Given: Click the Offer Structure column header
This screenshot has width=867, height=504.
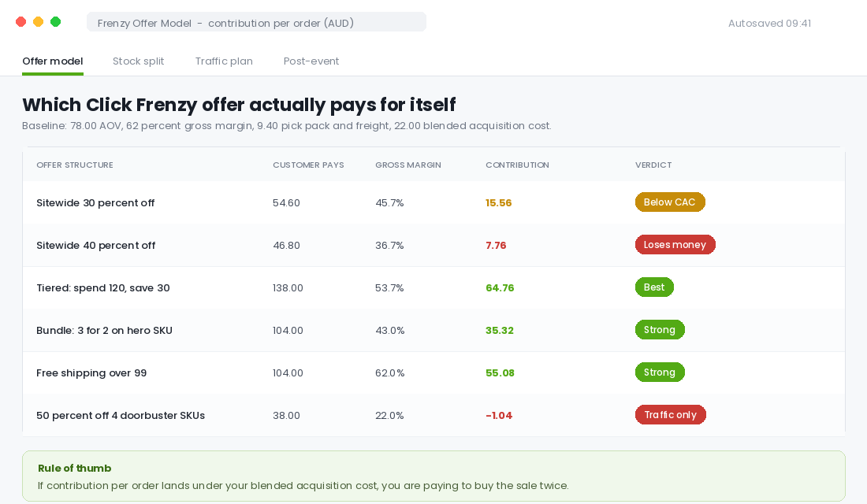Looking at the screenshot, I should (75, 165).
